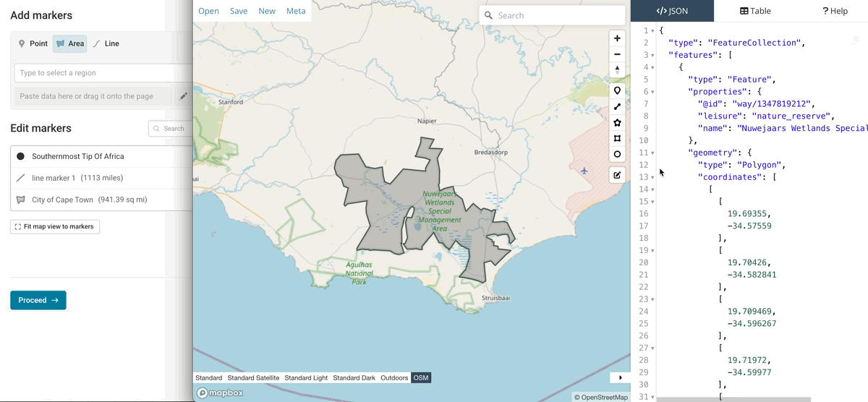Zoom out on the map
868x402 pixels.
coord(617,54)
